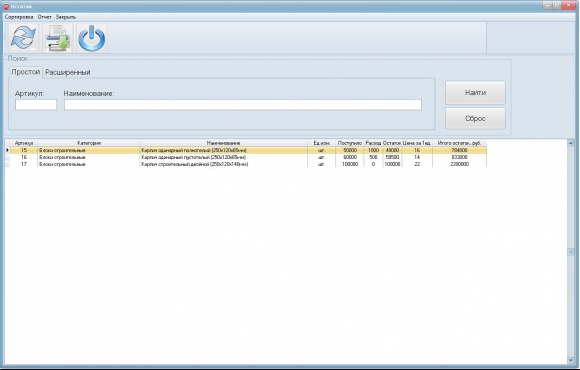This screenshot has width=580, height=370.
Task: Click the refresh arrows toolbar icon
Action: coord(23,38)
